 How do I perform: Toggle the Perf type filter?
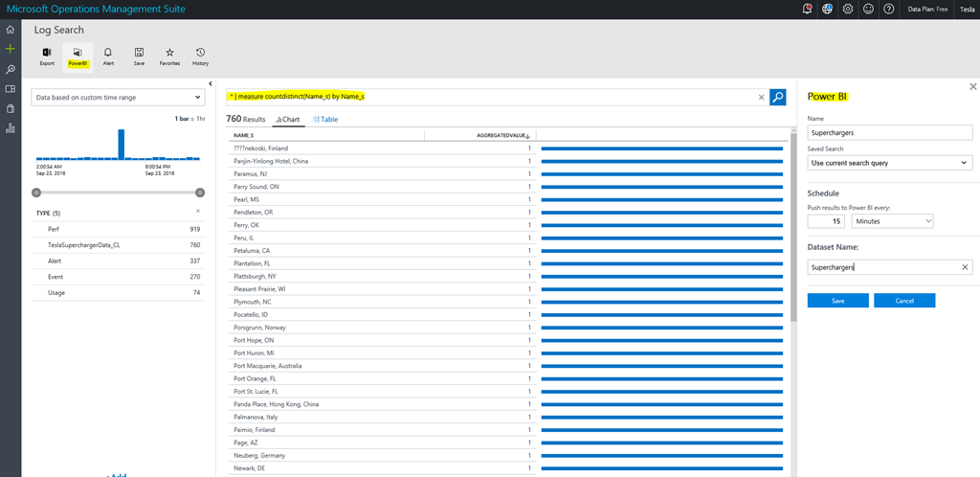tap(55, 230)
